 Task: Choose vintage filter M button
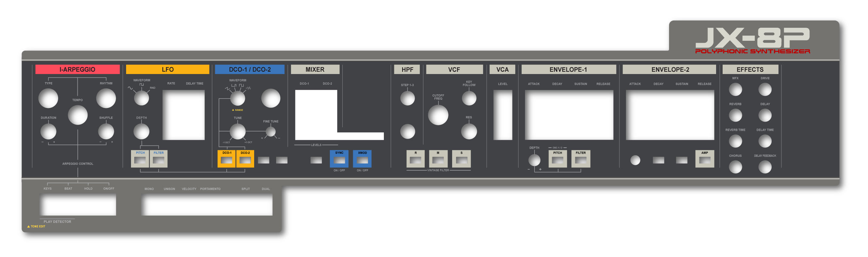click(x=438, y=159)
